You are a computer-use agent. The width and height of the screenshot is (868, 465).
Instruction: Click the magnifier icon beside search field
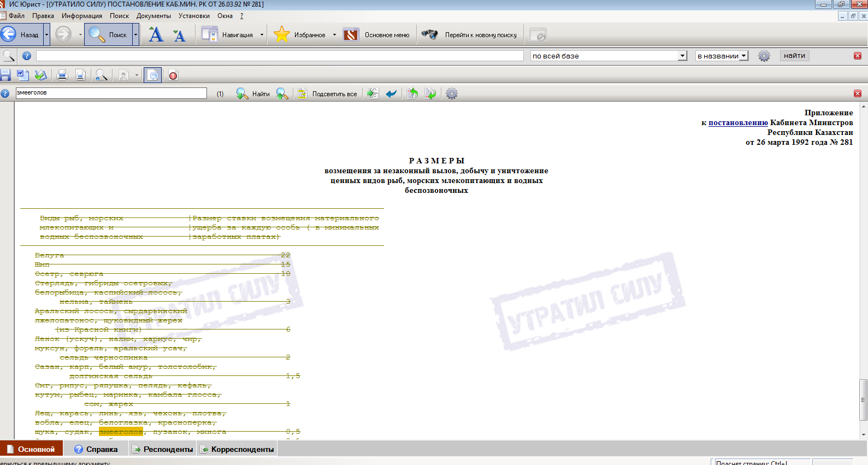click(9, 55)
